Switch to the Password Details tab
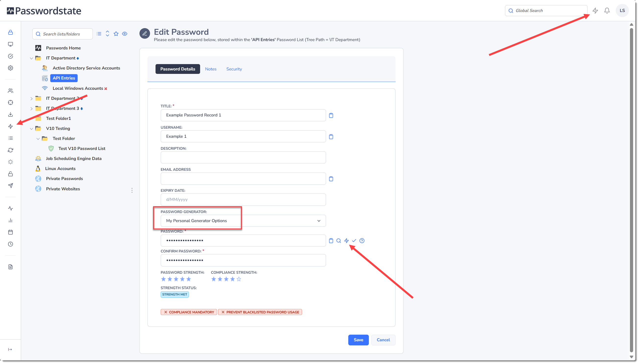 point(178,69)
